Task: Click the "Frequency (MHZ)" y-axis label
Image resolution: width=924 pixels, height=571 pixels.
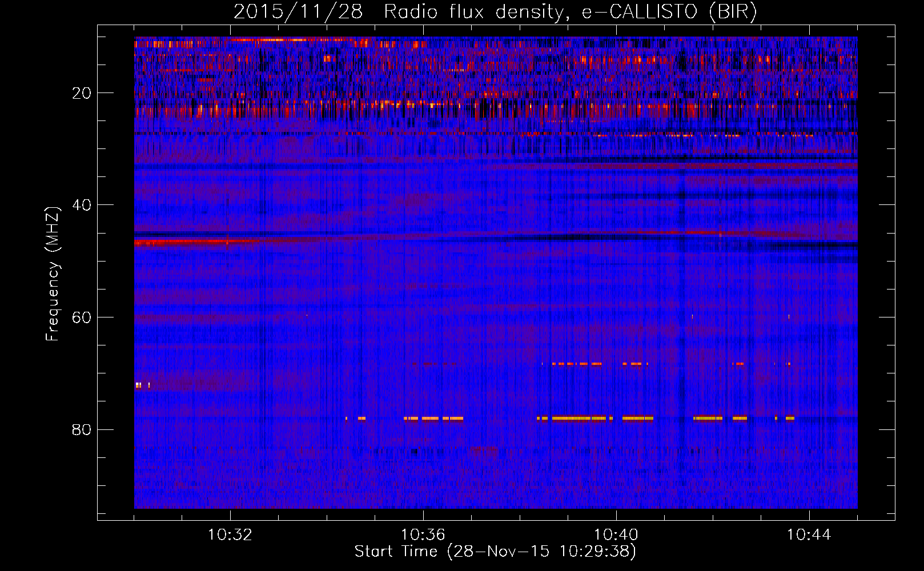Action: 53,274
